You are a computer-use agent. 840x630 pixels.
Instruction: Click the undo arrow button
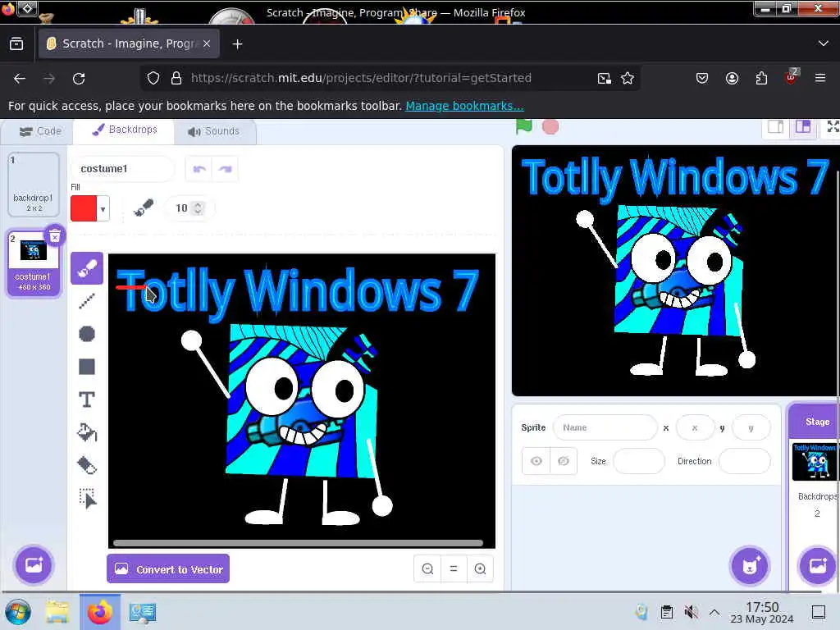click(x=199, y=169)
